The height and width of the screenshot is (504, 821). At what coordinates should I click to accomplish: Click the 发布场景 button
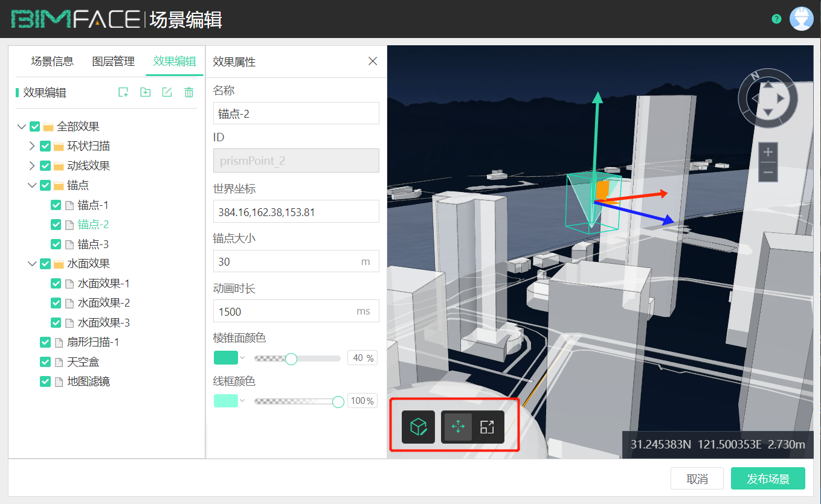coord(768,478)
